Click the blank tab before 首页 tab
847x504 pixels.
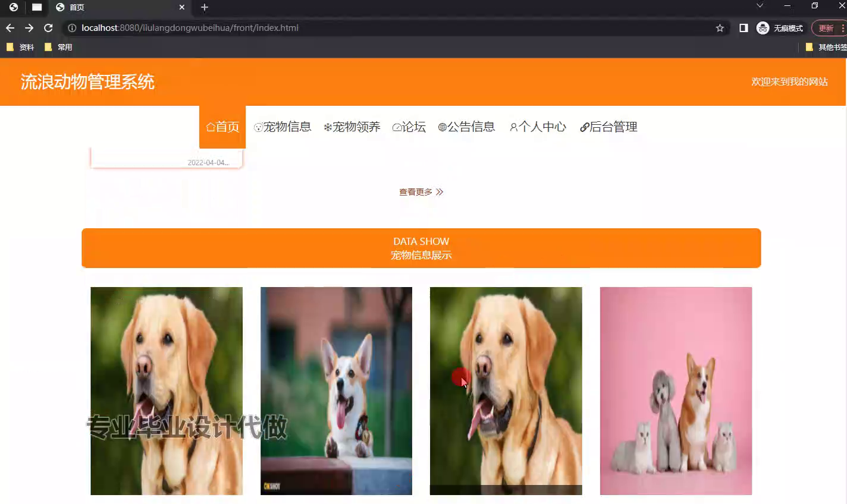[37, 7]
